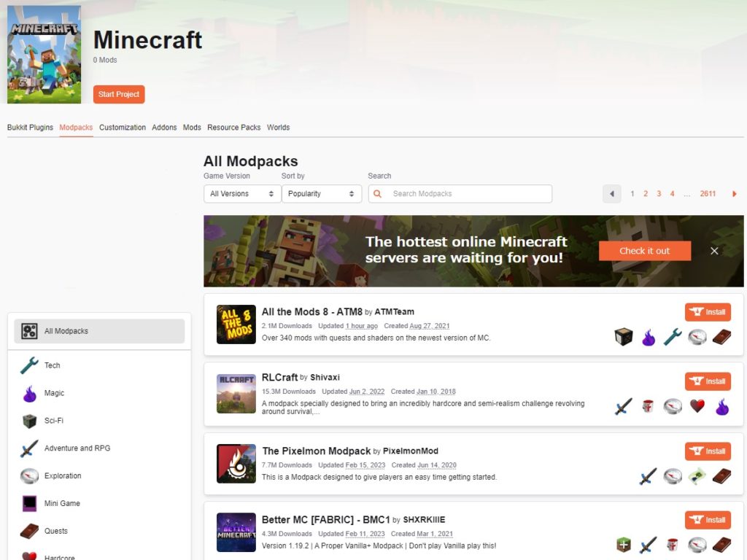Jump to last page 2611
The width and height of the screenshot is (747, 560).
[708, 194]
